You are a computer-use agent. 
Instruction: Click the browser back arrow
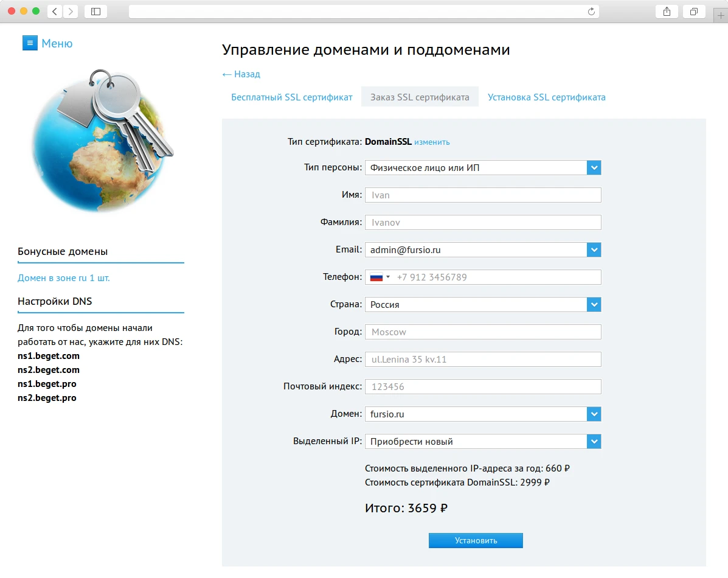tap(54, 11)
